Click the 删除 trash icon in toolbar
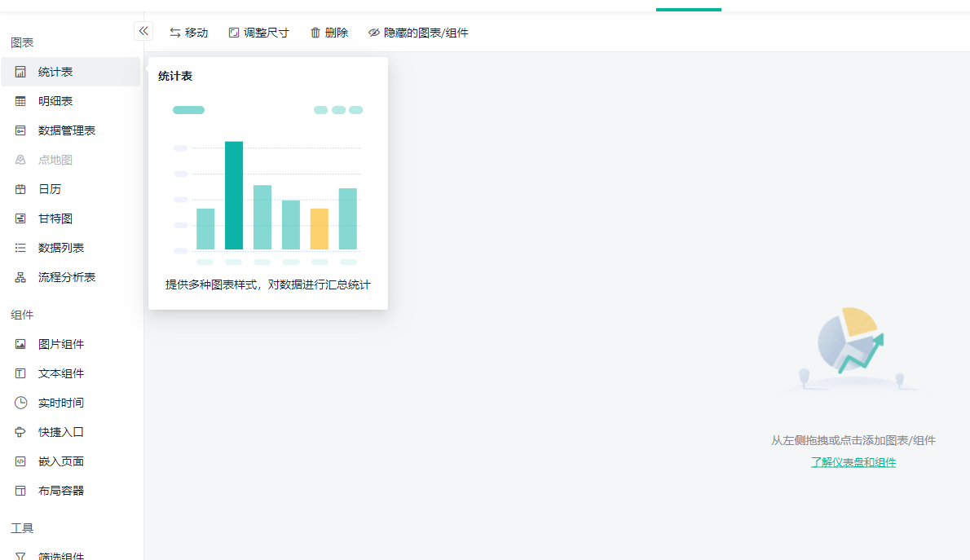The width and height of the screenshot is (970, 560). [x=315, y=33]
